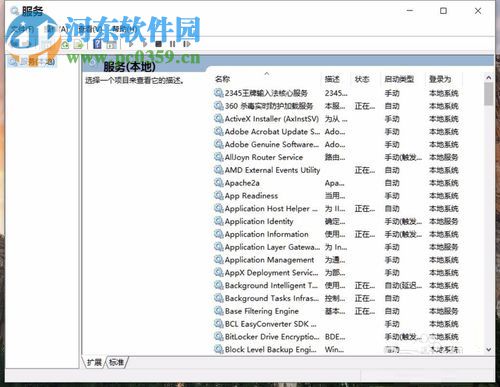Image resolution: width=500 pixels, height=387 pixels.
Task: Click Apa... description cell of Apache2a
Action: (x=335, y=183)
